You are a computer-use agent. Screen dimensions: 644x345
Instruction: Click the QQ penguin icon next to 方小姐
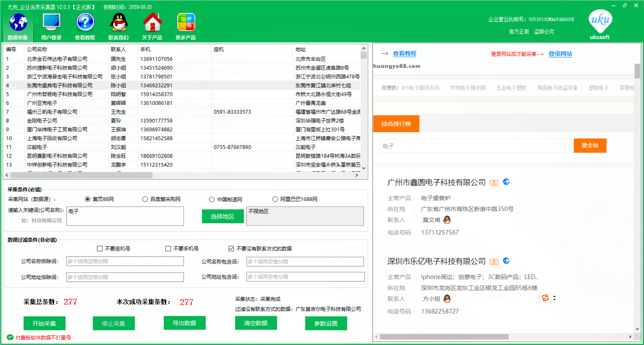click(x=447, y=299)
